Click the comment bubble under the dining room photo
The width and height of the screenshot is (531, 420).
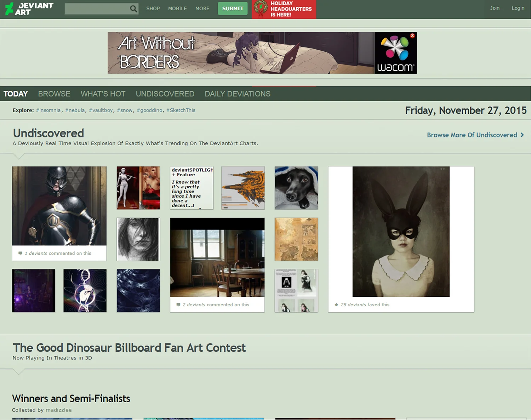pos(178,304)
